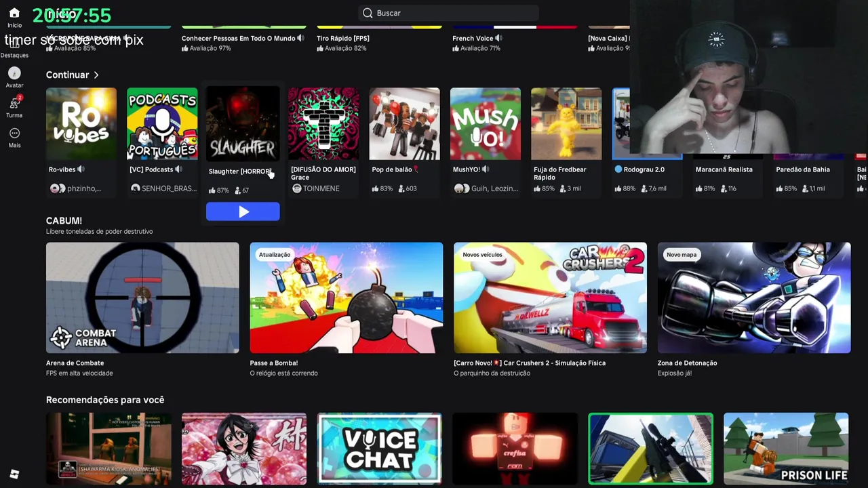
Task: Click the Tiro Rápido [FPS] title
Action: coord(343,39)
